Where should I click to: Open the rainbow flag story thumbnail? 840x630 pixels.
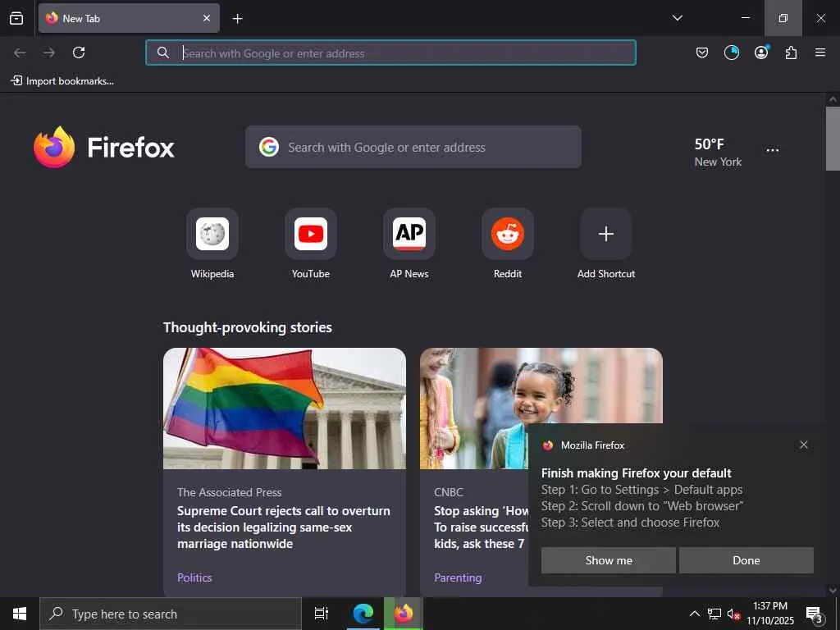285,409
